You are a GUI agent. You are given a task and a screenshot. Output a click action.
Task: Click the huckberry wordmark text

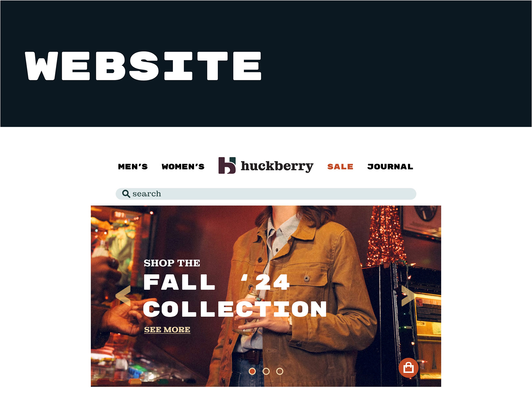click(x=277, y=166)
